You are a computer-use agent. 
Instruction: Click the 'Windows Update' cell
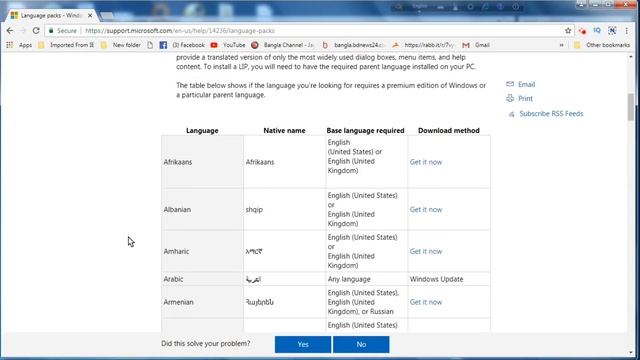[x=449, y=279]
